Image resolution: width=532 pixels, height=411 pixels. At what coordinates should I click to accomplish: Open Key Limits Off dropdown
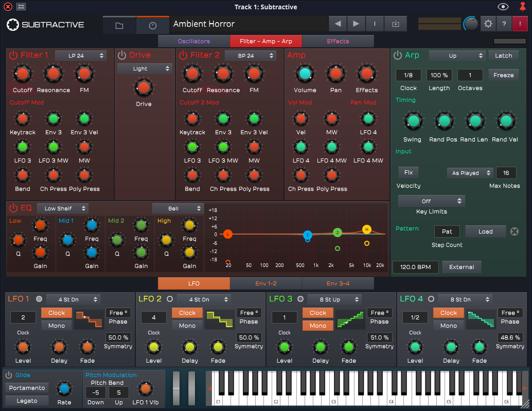coord(431,201)
